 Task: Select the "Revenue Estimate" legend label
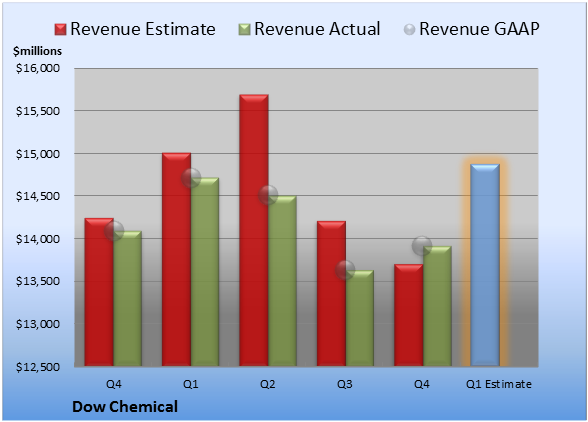[x=143, y=29]
